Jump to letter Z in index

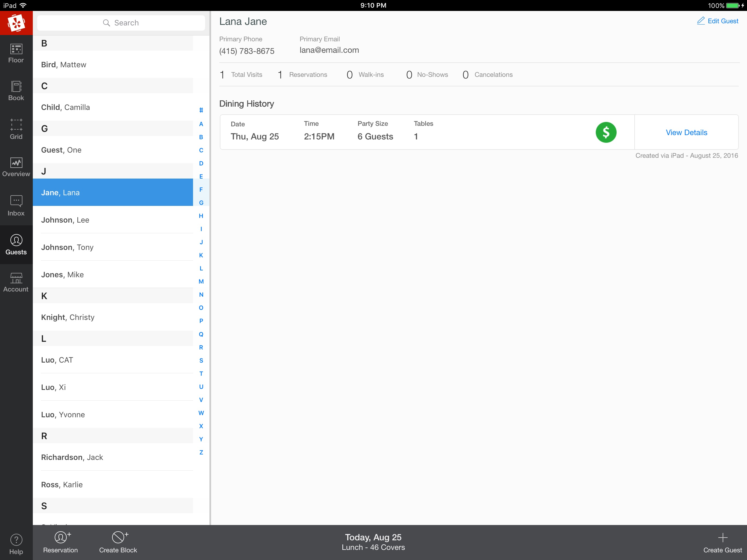click(201, 453)
